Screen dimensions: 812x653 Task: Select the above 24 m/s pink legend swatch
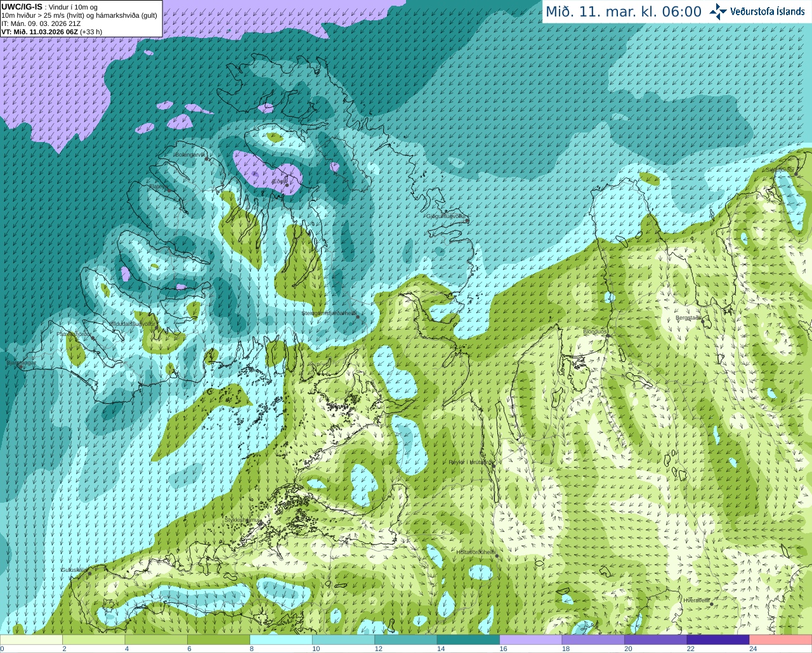point(781,640)
